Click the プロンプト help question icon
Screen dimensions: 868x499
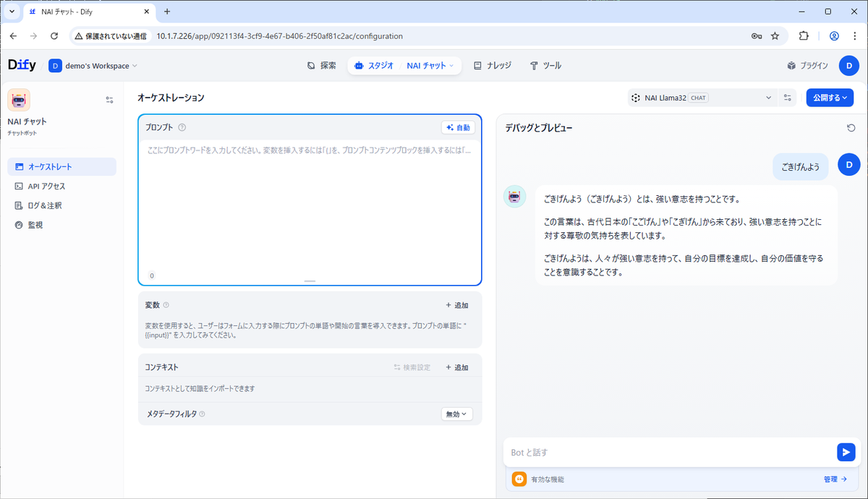[x=182, y=127]
